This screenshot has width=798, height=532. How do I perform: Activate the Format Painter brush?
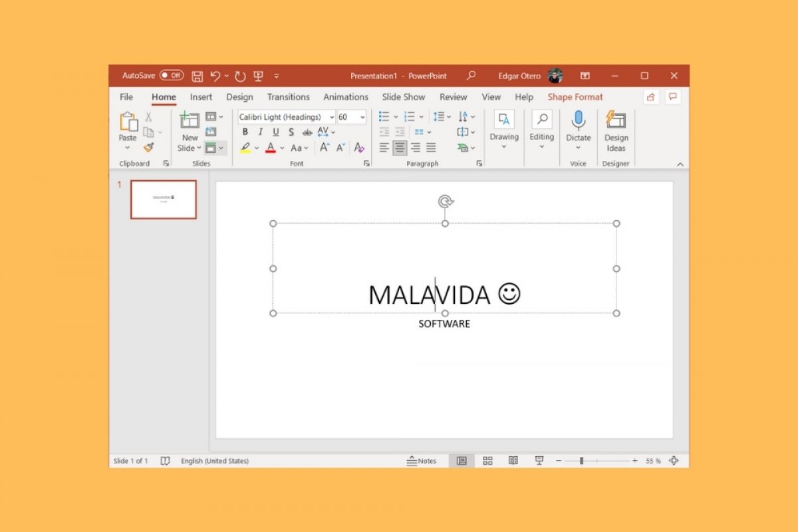[x=149, y=148]
